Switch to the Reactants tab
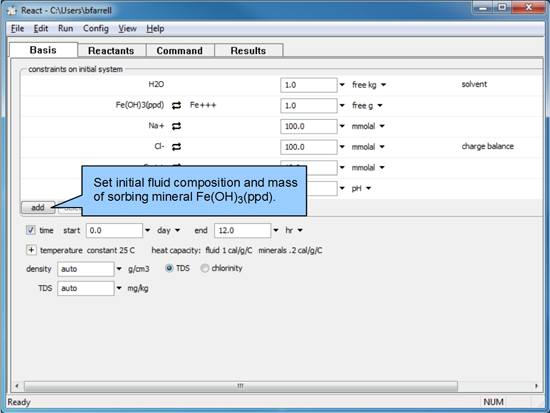This screenshot has width=550, height=413. (111, 51)
